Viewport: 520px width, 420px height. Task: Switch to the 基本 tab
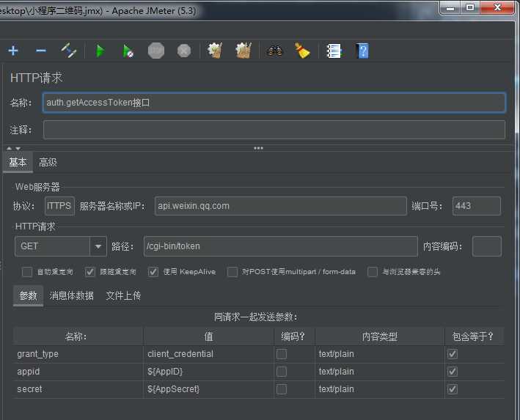click(18, 163)
